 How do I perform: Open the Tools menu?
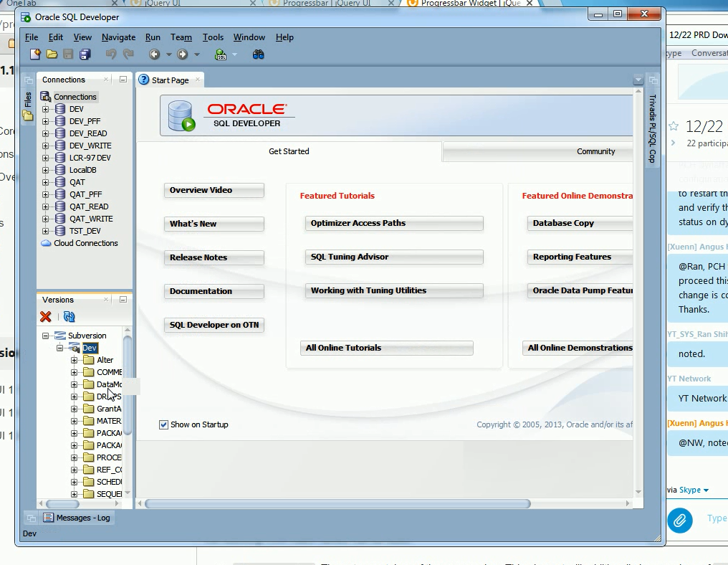(x=213, y=37)
